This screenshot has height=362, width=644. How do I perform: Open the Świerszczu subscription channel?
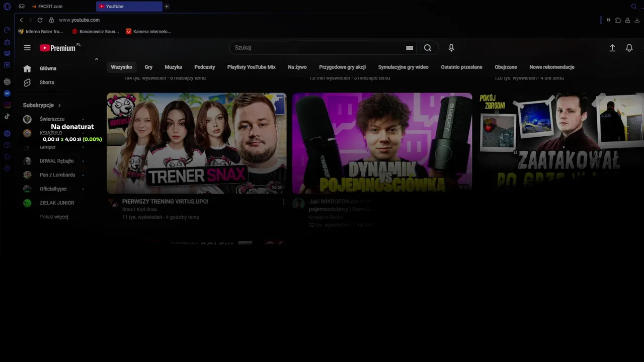[x=52, y=119]
